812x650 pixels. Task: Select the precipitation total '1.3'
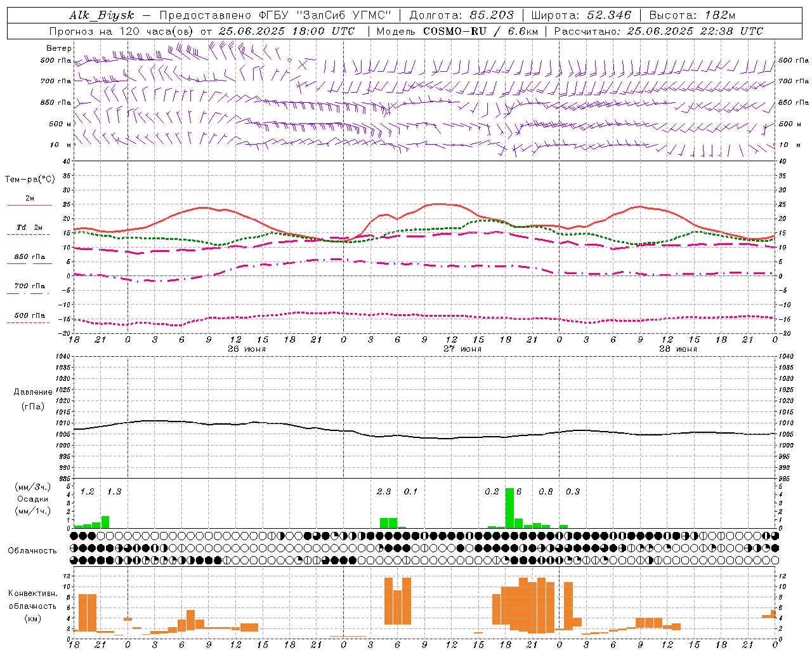(114, 492)
